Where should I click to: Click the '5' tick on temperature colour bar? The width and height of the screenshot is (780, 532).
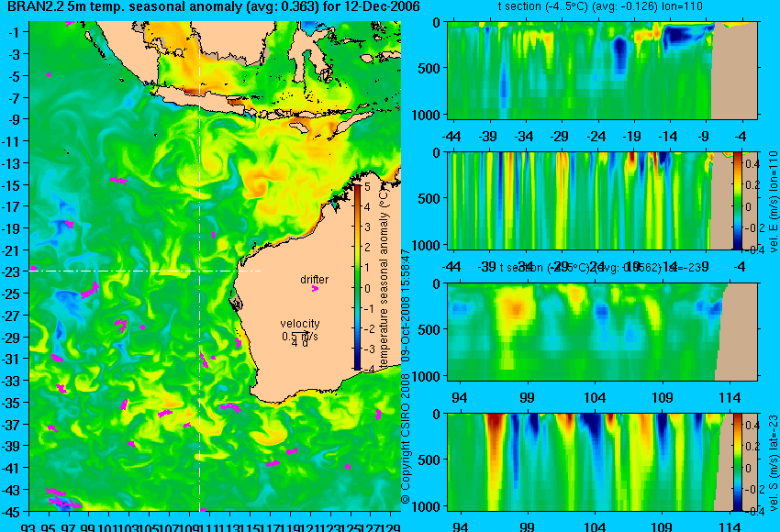[368, 187]
